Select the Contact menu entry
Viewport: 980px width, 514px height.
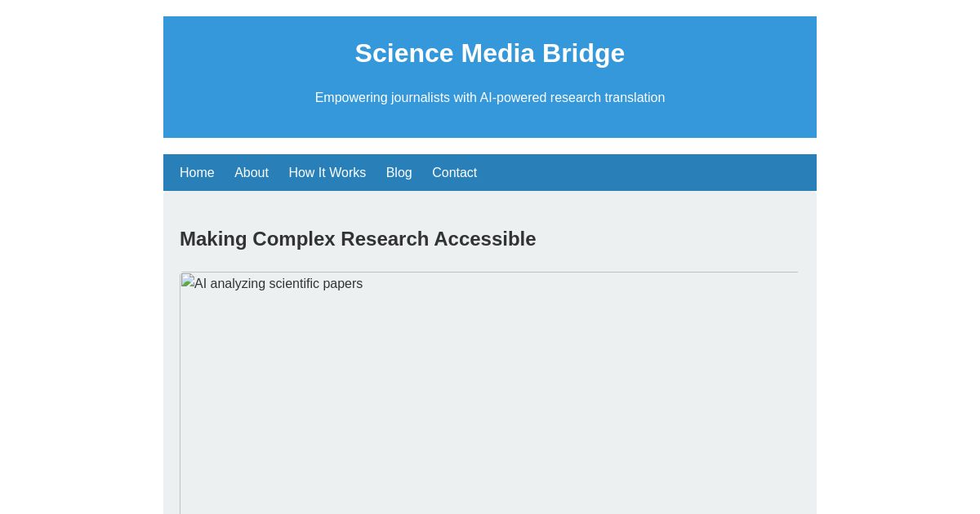(454, 172)
